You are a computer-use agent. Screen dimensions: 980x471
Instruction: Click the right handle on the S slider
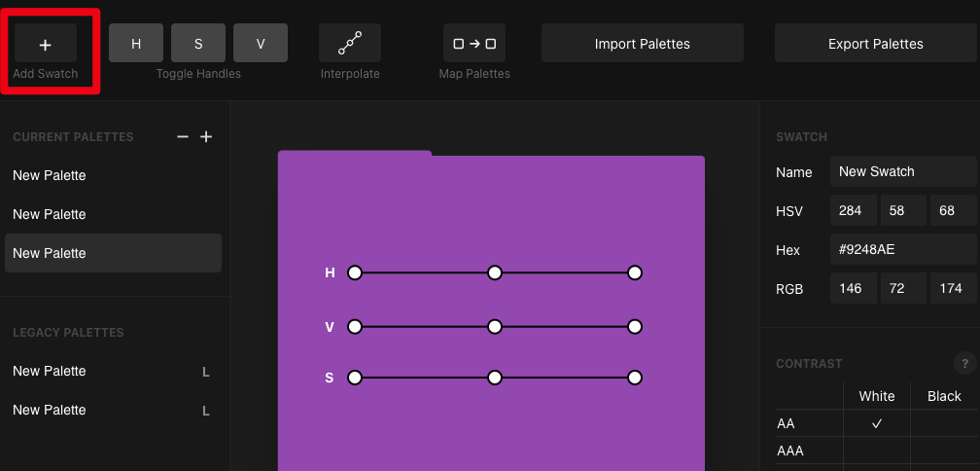coord(635,378)
